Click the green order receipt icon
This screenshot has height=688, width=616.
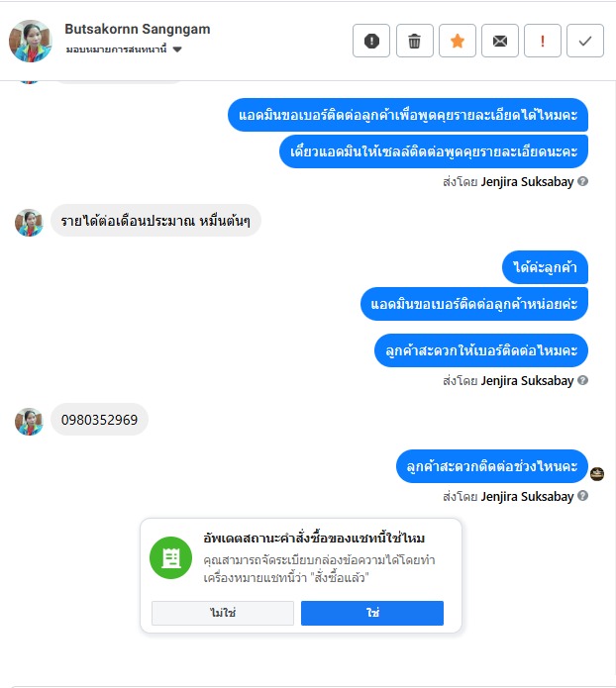tap(170, 557)
